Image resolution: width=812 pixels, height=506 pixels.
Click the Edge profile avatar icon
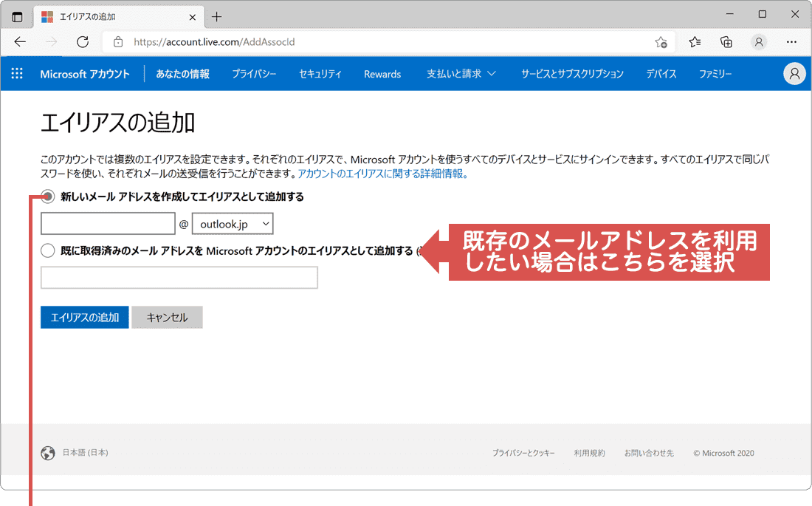759,42
